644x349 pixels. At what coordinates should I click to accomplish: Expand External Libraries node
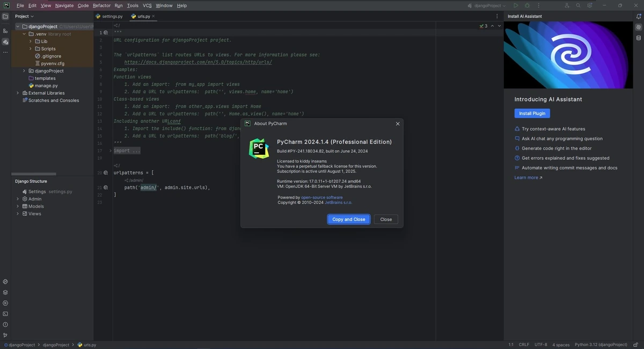click(x=17, y=93)
